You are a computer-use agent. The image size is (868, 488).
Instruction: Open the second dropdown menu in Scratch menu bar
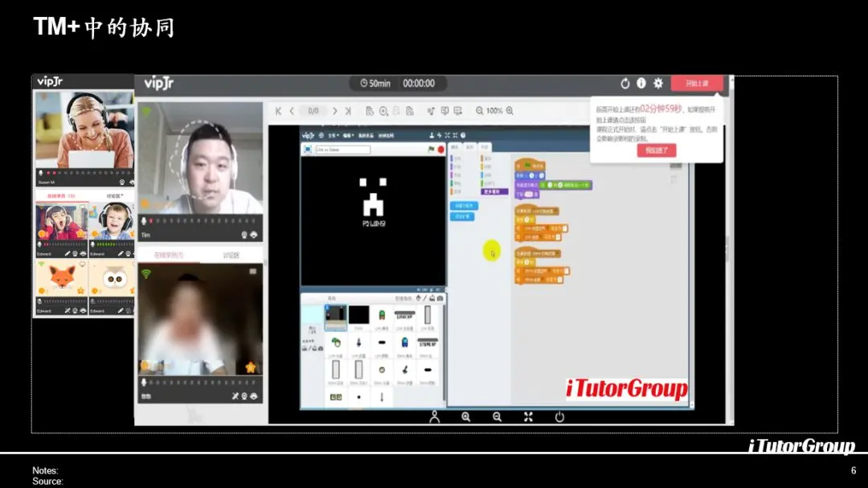[348, 135]
